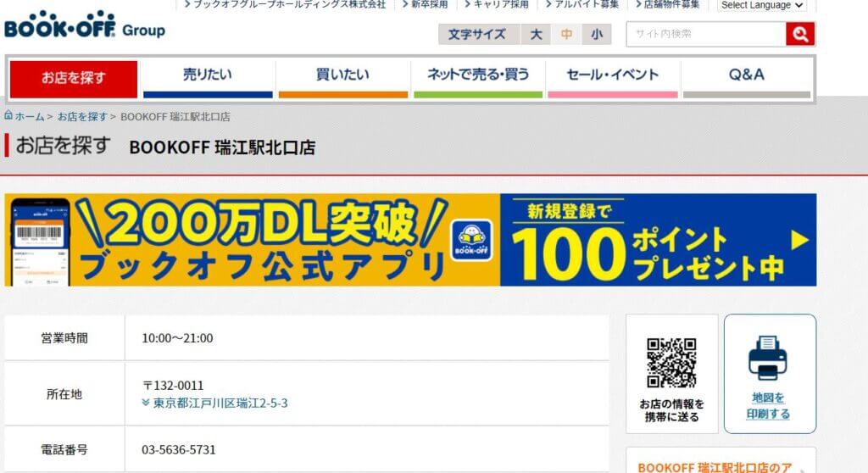Set text size to 大 (large)

click(536, 35)
